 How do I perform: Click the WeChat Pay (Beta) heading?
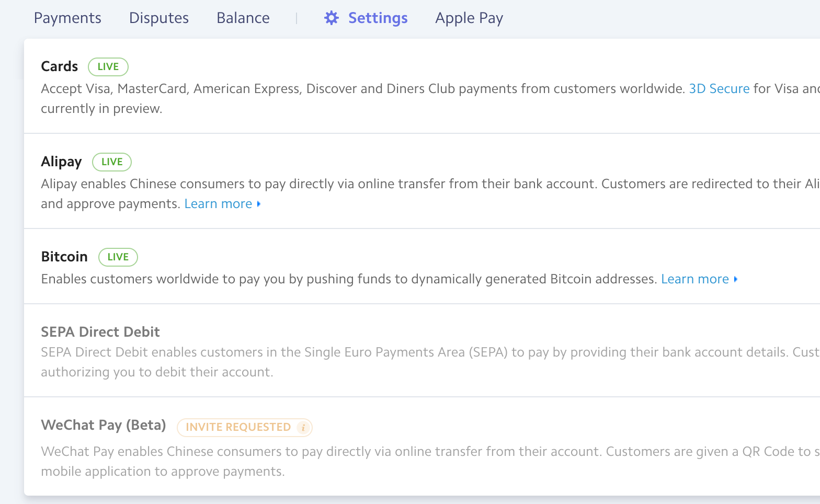104,425
